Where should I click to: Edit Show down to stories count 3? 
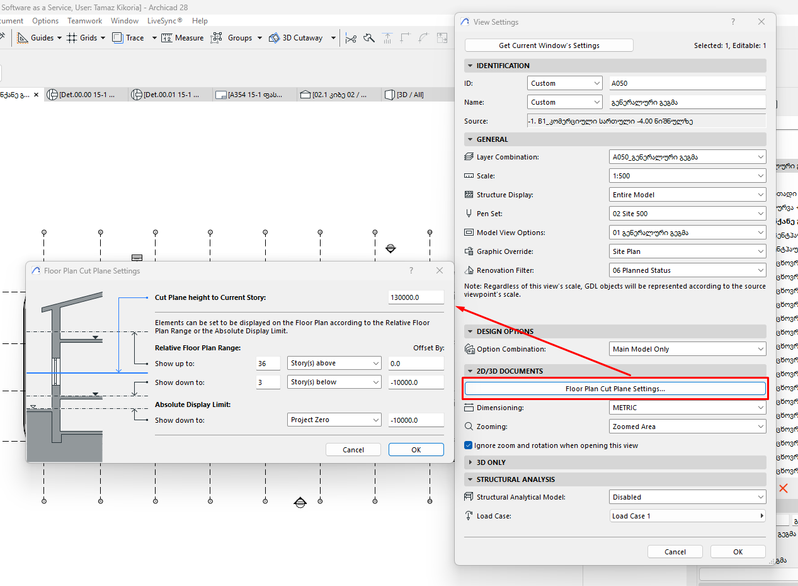[268, 382]
